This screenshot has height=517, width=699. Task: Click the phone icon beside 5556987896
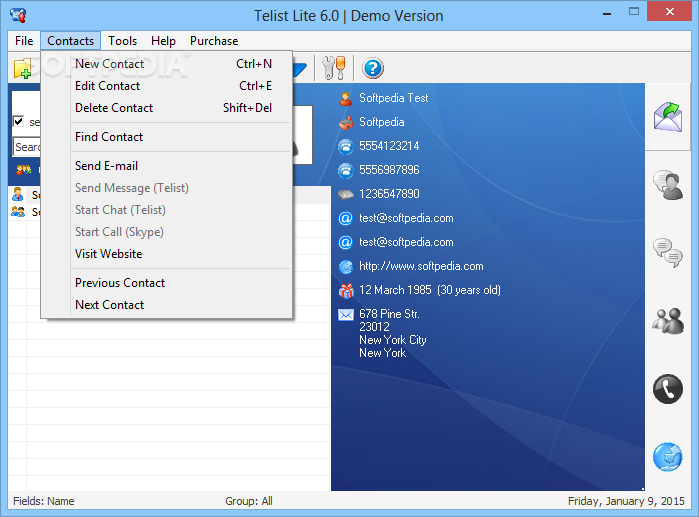pos(345,170)
